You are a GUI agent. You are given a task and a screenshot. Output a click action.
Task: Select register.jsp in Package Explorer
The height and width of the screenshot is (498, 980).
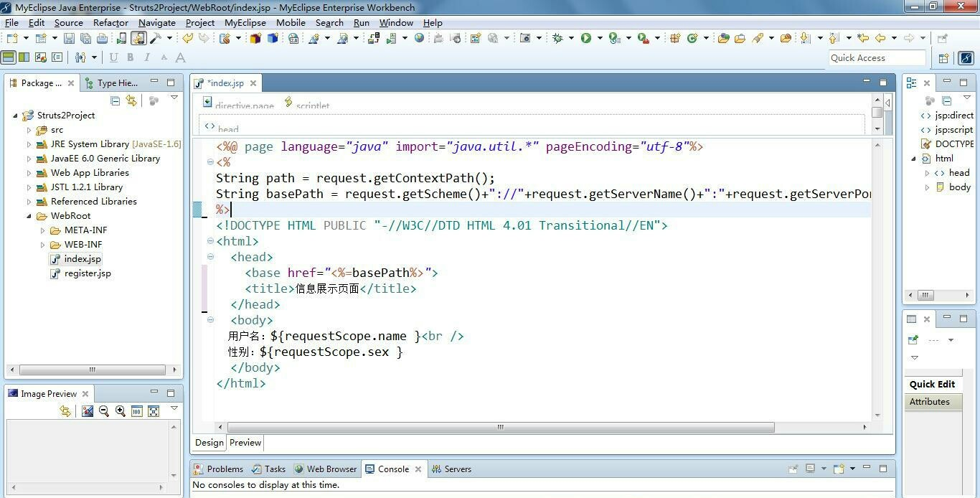(x=88, y=273)
